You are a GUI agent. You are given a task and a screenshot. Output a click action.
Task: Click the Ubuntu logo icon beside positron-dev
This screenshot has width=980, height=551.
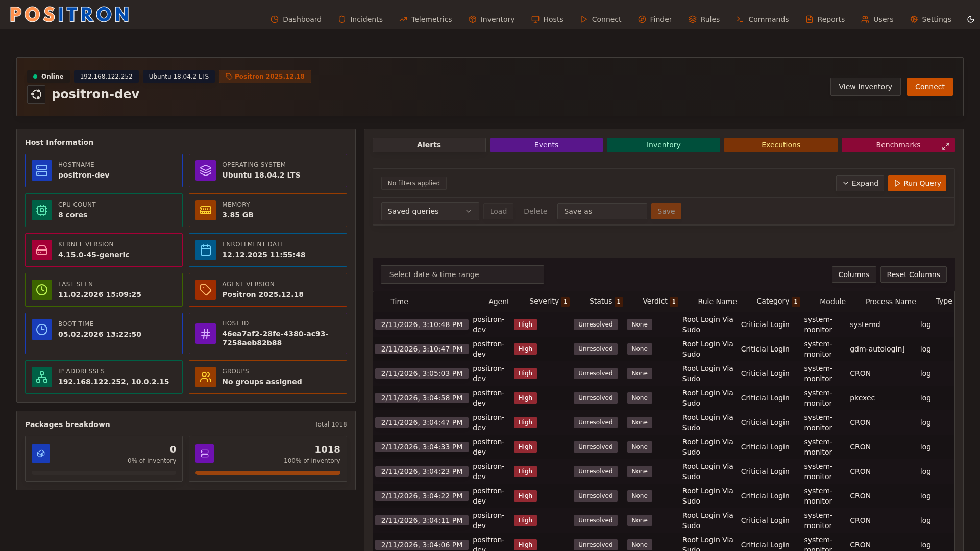pyautogui.click(x=36, y=94)
